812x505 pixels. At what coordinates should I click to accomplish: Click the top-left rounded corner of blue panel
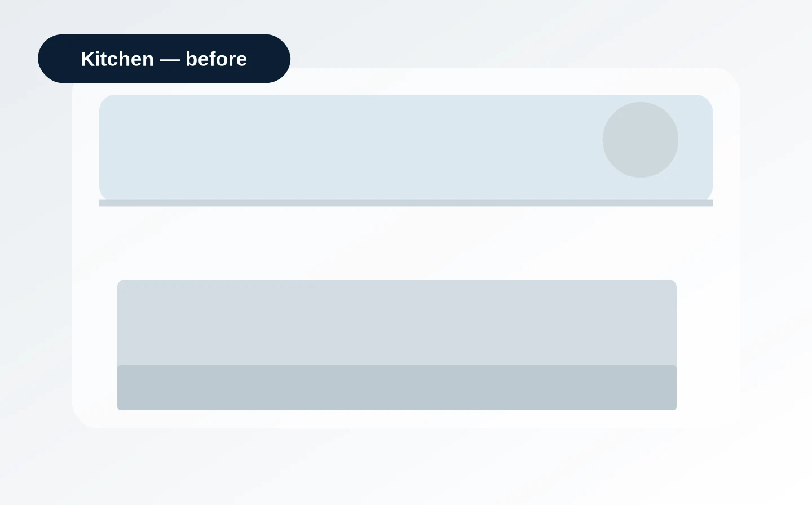point(106,101)
